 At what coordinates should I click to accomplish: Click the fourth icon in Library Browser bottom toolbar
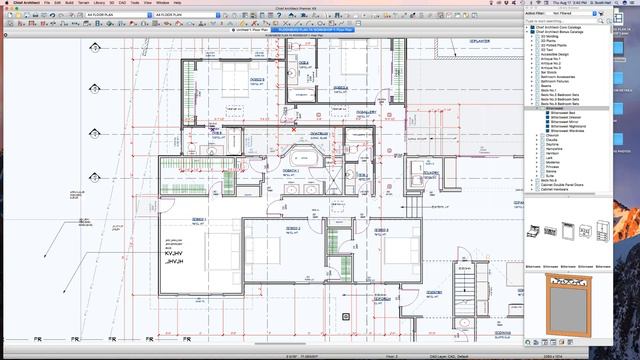click(553, 342)
